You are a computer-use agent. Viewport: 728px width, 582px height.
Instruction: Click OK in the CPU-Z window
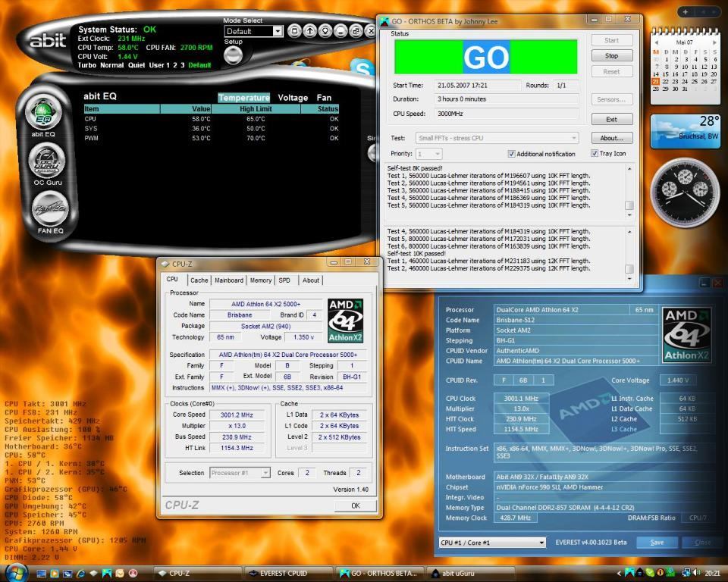point(356,505)
